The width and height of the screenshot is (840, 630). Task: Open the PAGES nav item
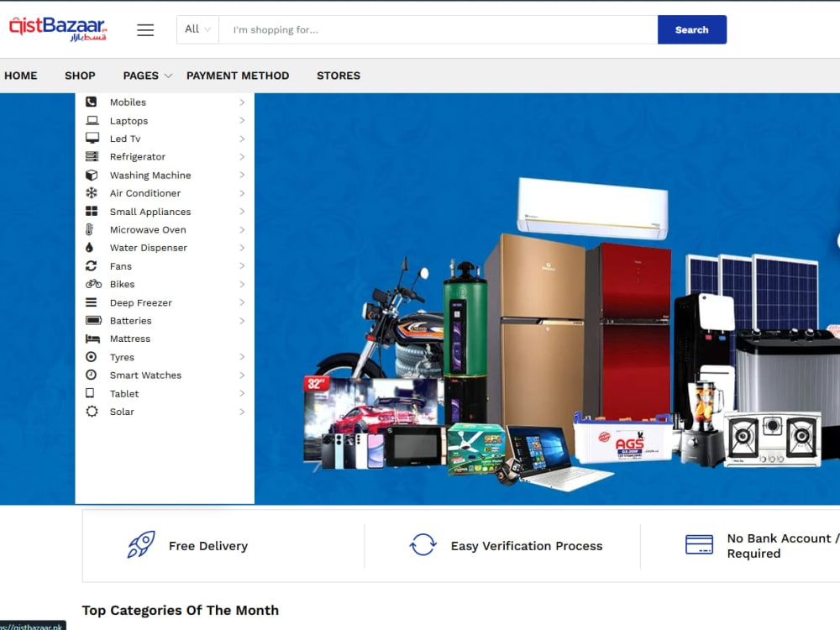141,76
